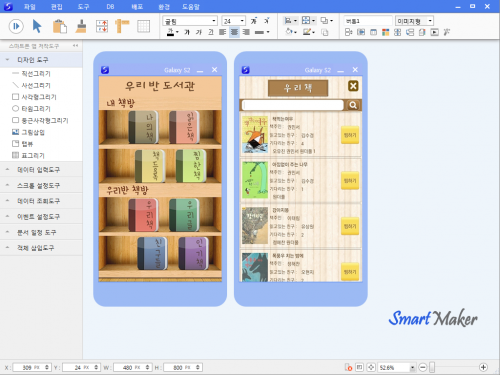Viewport: 500px width, 375px height.
Task: Open the first menu bar item
Action: [x=30, y=7]
